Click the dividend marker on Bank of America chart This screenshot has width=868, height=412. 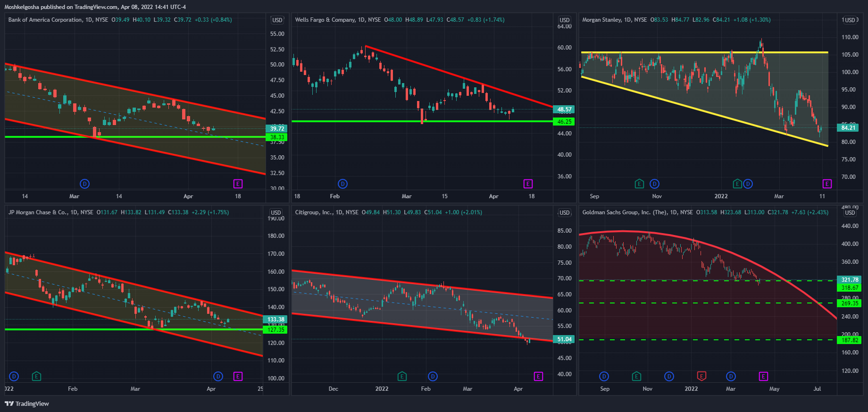coord(84,184)
